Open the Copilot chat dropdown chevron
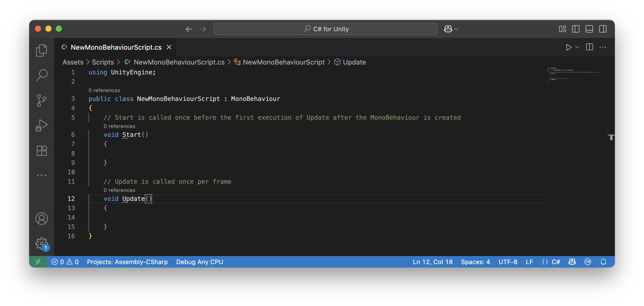Image resolution: width=644 pixels, height=306 pixels. point(456,29)
